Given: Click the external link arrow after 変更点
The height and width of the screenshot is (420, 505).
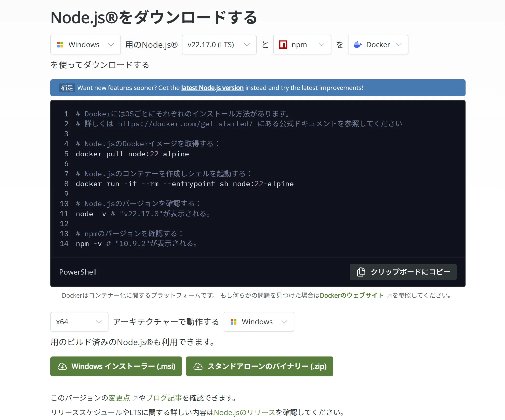Looking at the screenshot, I should tap(135, 398).
